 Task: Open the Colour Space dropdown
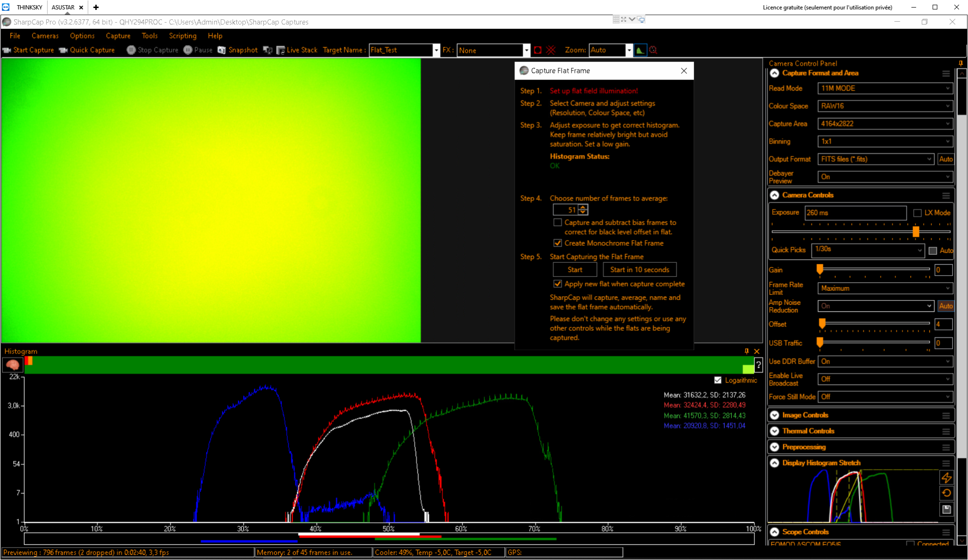click(885, 106)
